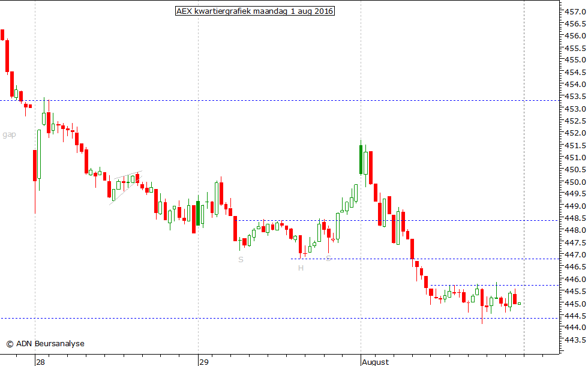Screen dimensions: 588x366
Task: Click the 455.0 price axis label
Action: click(x=575, y=60)
